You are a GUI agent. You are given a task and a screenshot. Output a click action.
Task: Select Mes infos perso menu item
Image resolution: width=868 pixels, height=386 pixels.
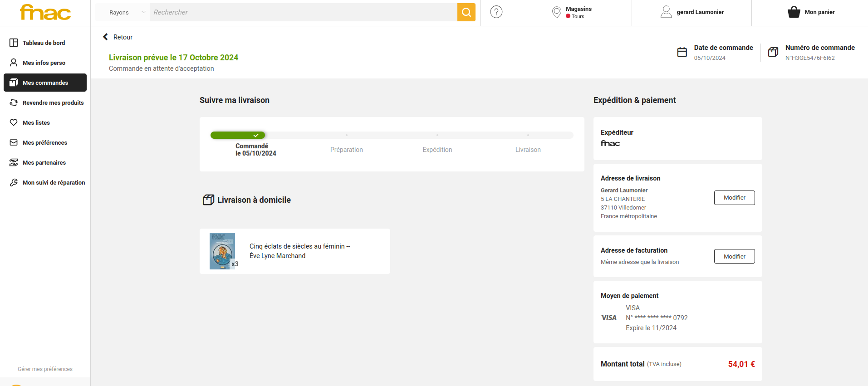44,63
